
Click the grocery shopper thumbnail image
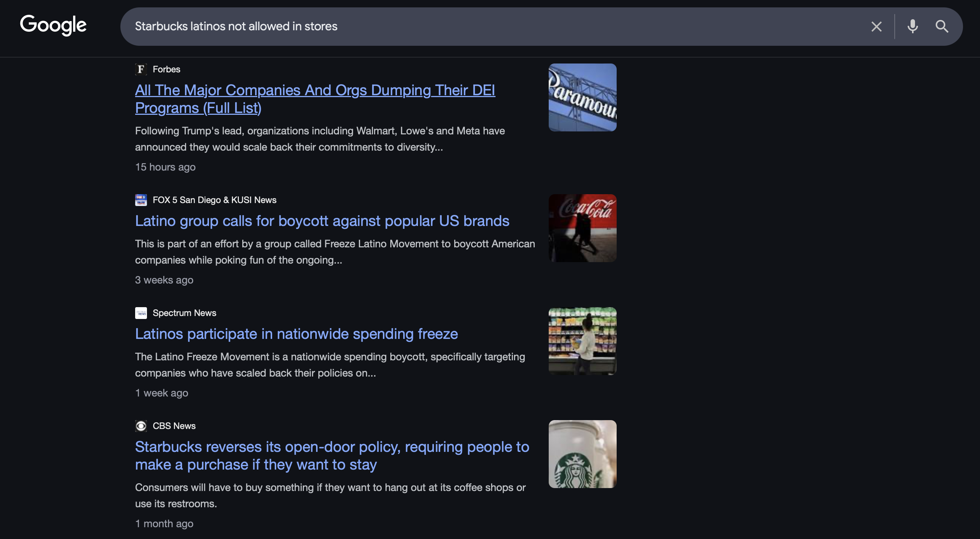point(582,341)
